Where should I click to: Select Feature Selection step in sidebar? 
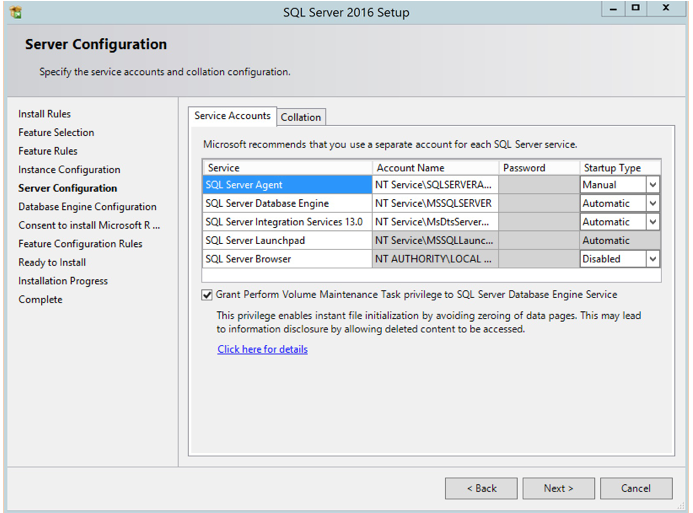56,133
